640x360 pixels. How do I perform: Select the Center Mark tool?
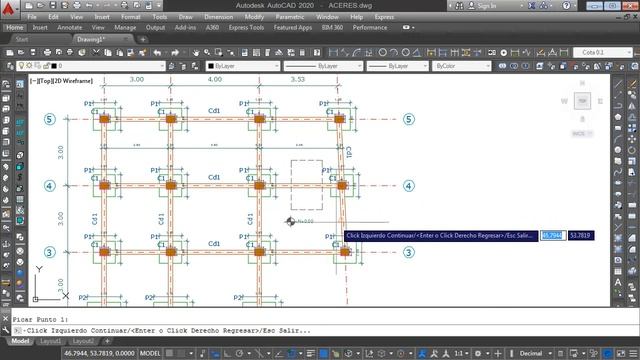[x=504, y=52]
